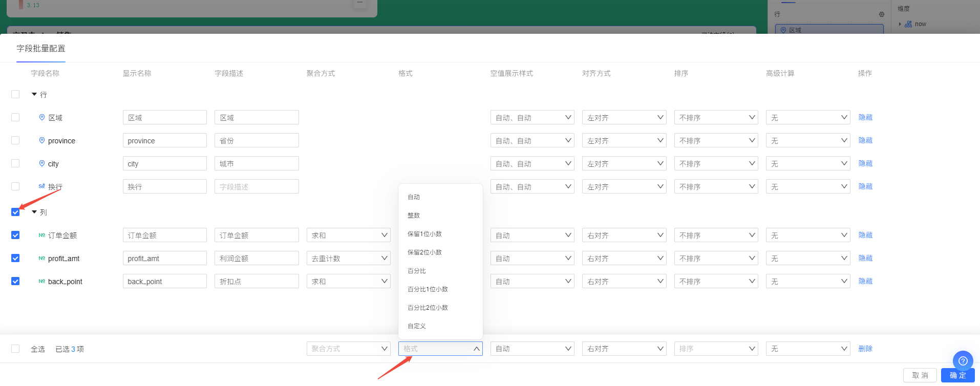
Task: Click the location icon beside 区域 field
Action: tap(42, 117)
